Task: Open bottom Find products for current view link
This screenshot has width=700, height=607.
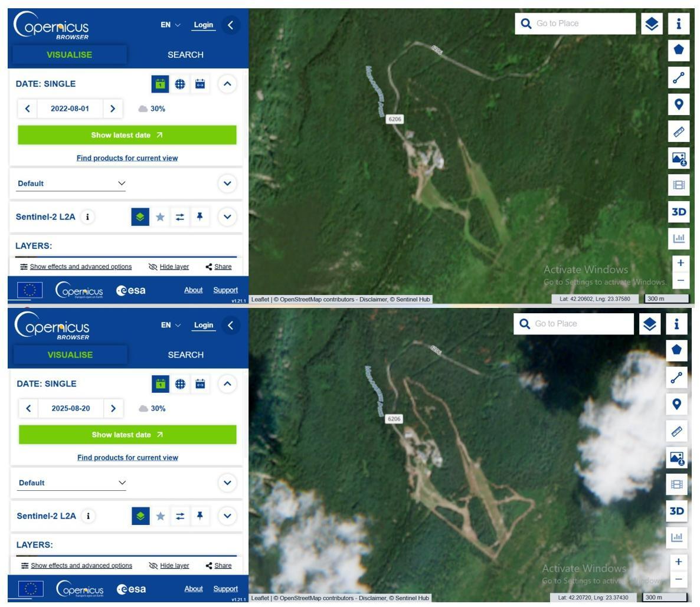Action: [x=127, y=458]
